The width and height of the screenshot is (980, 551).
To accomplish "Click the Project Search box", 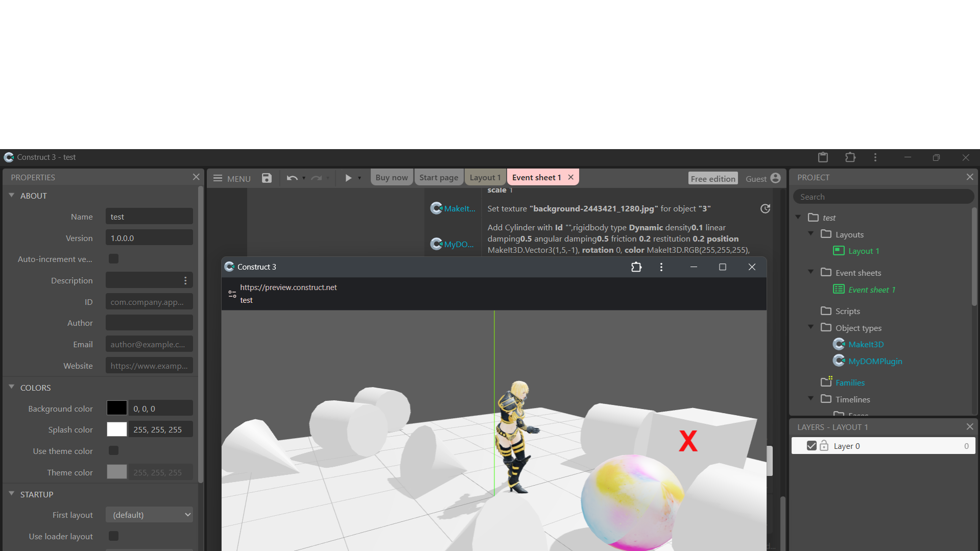I will tap(883, 197).
